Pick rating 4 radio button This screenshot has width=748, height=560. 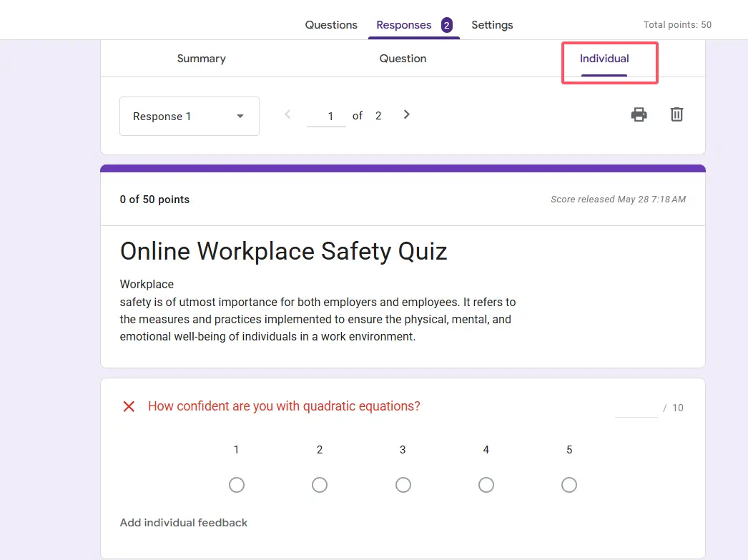tap(486, 485)
